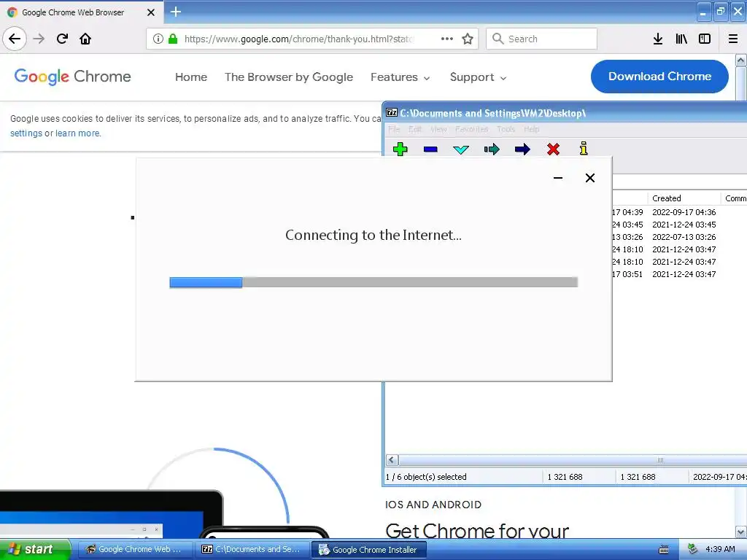747x560 pixels.
Task: Click the 7-Zip Copy (green arrow) icon
Action: [x=492, y=149]
